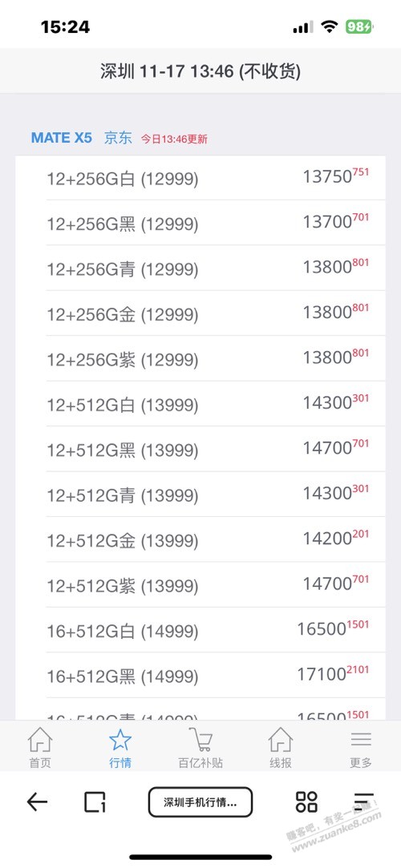Viewport: 401px width, 868px height.
Task: Open the 百亿补贴 shopping cart icon
Action: click(200, 740)
